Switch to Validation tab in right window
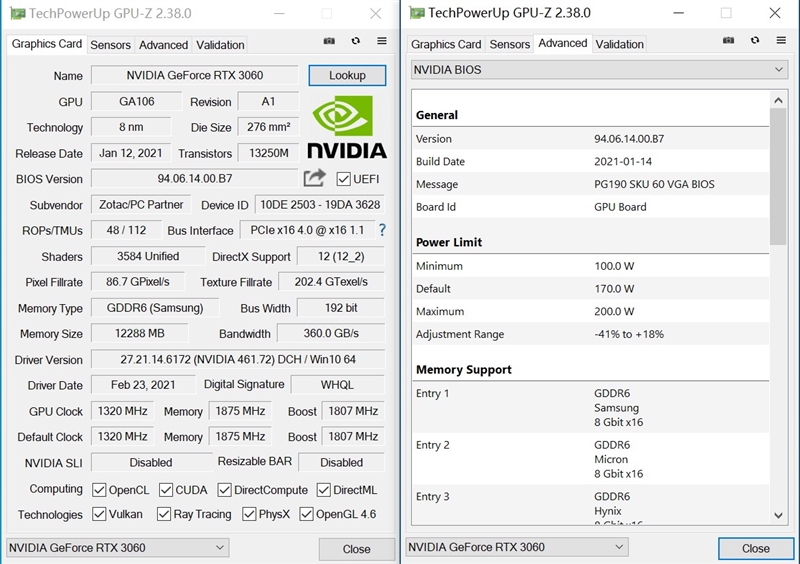Image resolution: width=800 pixels, height=564 pixels. pos(619,44)
